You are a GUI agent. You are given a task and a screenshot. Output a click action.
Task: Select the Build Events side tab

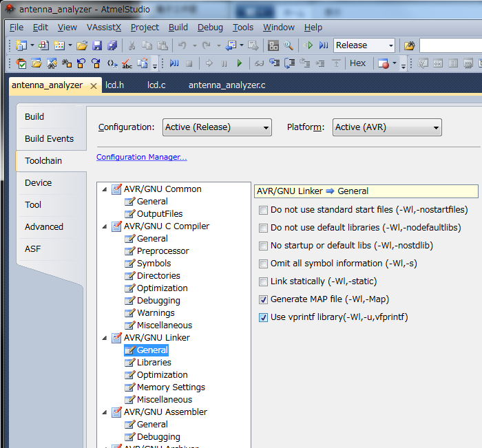point(49,139)
